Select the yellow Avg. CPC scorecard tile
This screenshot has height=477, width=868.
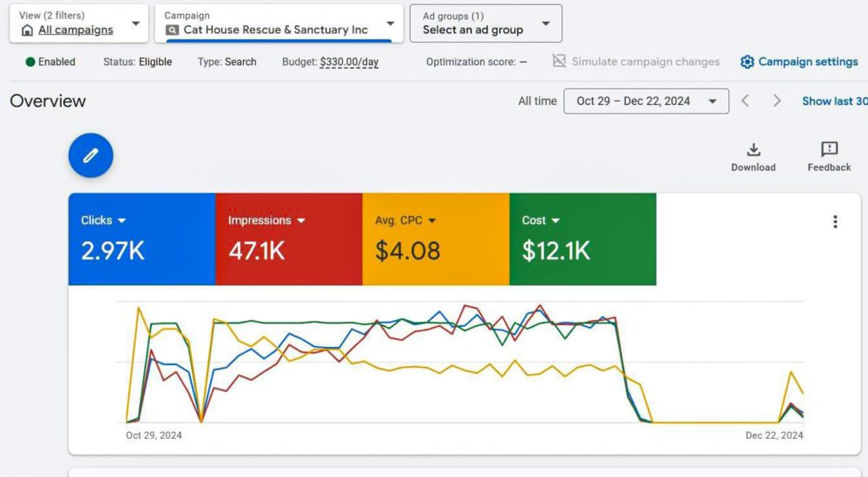pos(436,239)
